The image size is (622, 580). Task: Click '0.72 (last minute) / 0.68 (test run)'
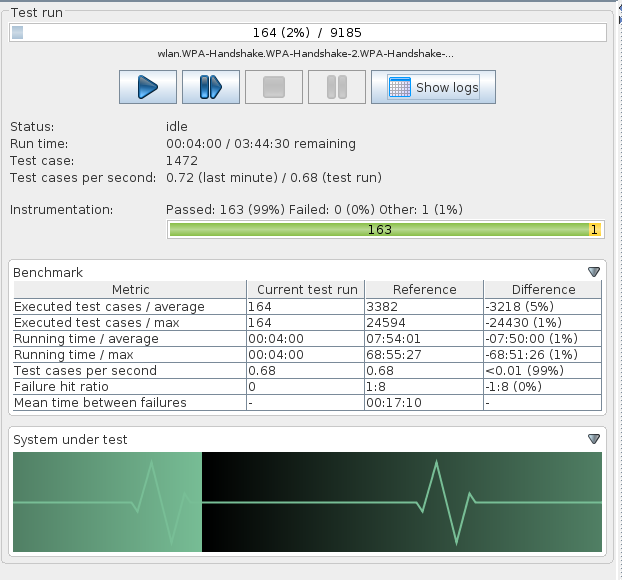(x=274, y=177)
